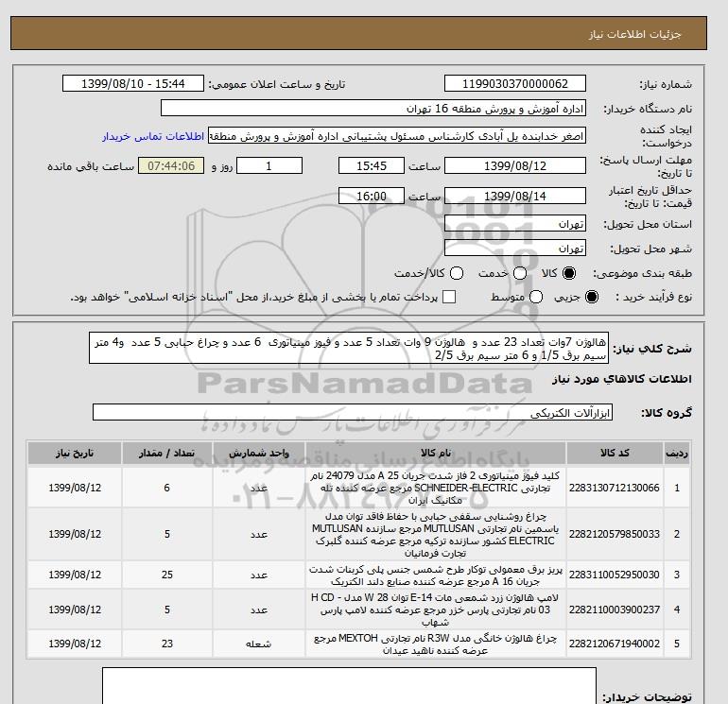Click product code 2282110003900237
The width and height of the screenshot is (728, 704).
(x=615, y=610)
